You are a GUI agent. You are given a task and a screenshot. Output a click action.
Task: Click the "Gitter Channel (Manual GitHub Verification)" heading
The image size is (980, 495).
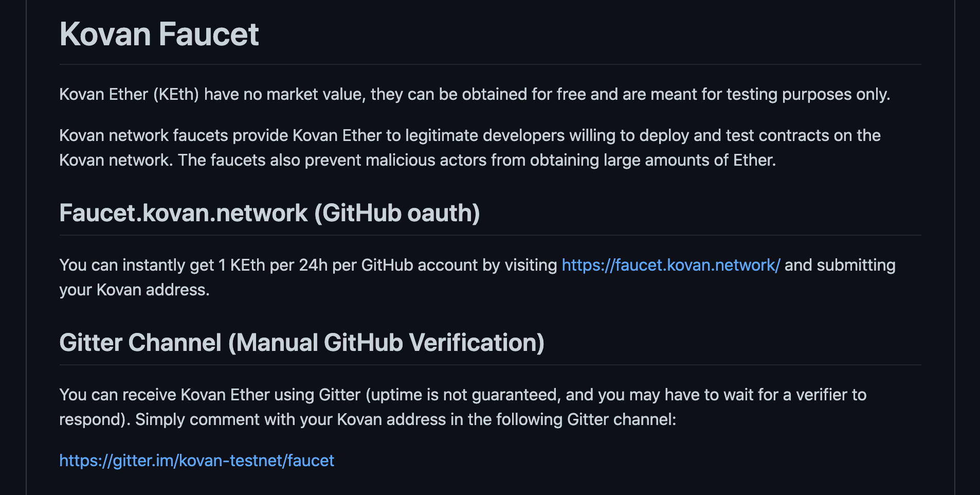[302, 343]
